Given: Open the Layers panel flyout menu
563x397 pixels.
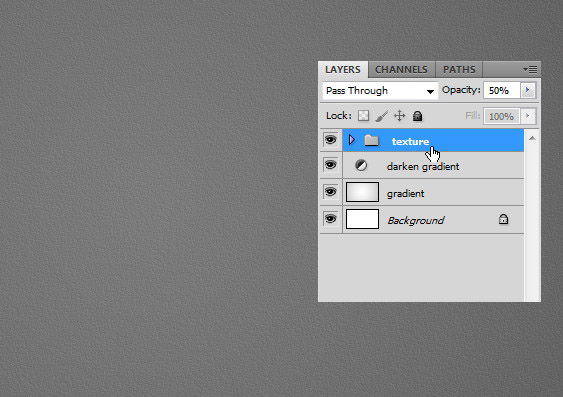Looking at the screenshot, I should click(530, 69).
